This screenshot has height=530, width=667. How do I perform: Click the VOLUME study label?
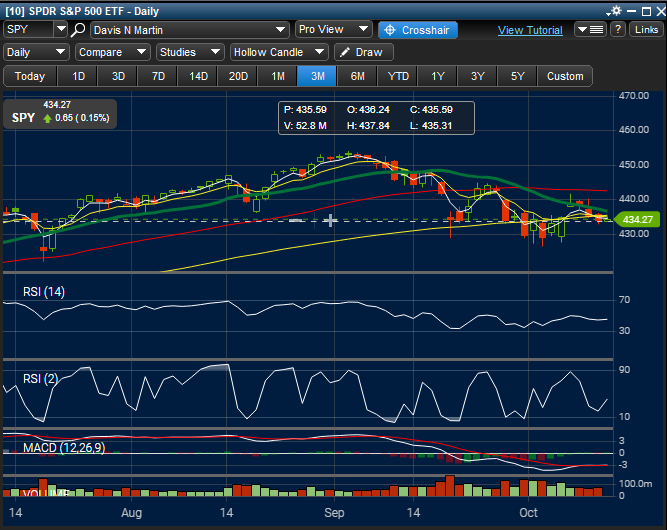click(46, 493)
